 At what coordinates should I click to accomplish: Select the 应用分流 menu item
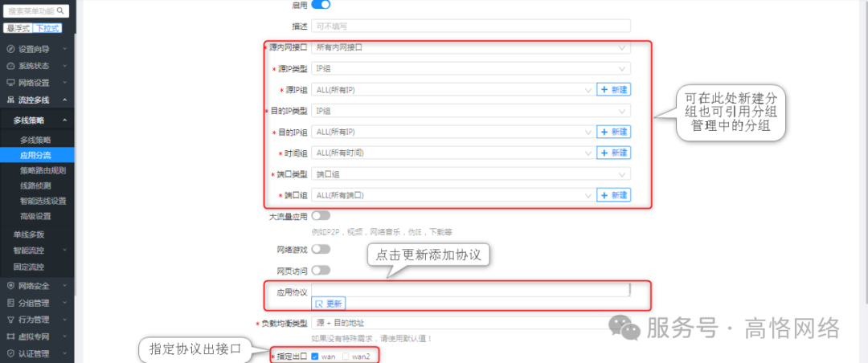click(35, 155)
